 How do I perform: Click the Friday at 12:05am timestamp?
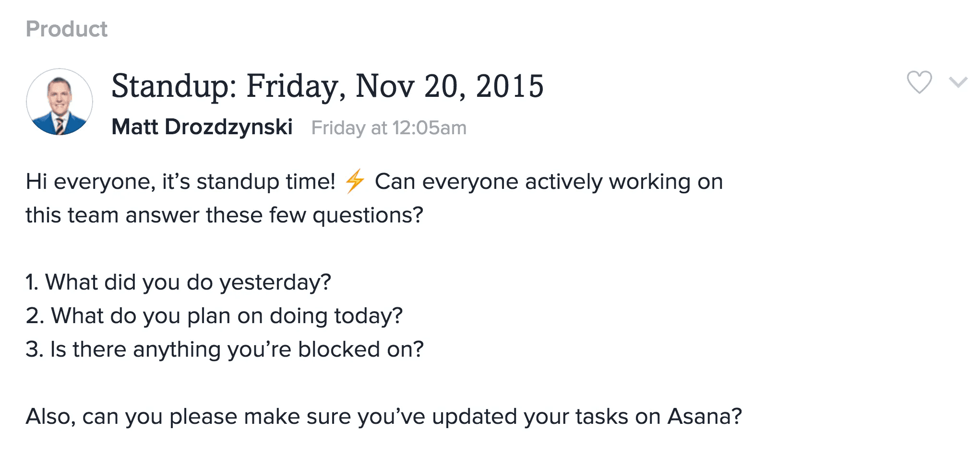pyautogui.click(x=389, y=127)
